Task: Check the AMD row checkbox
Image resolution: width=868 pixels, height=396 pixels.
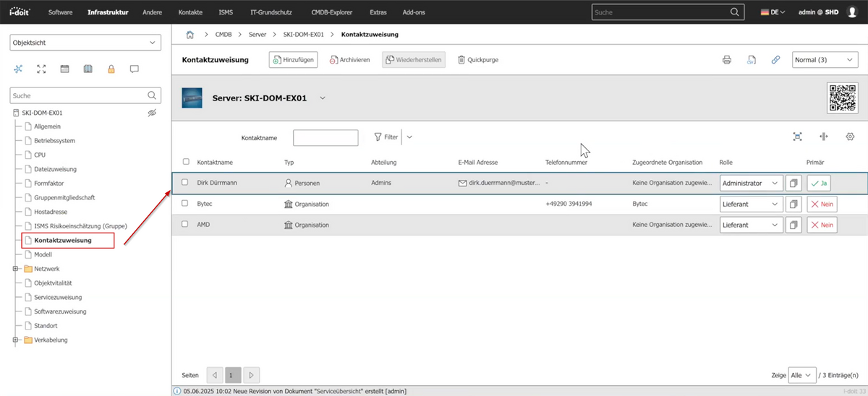Action: point(186,225)
